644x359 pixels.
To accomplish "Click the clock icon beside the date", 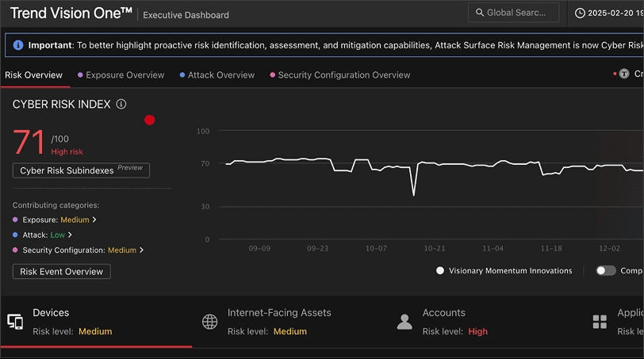I will (580, 13).
